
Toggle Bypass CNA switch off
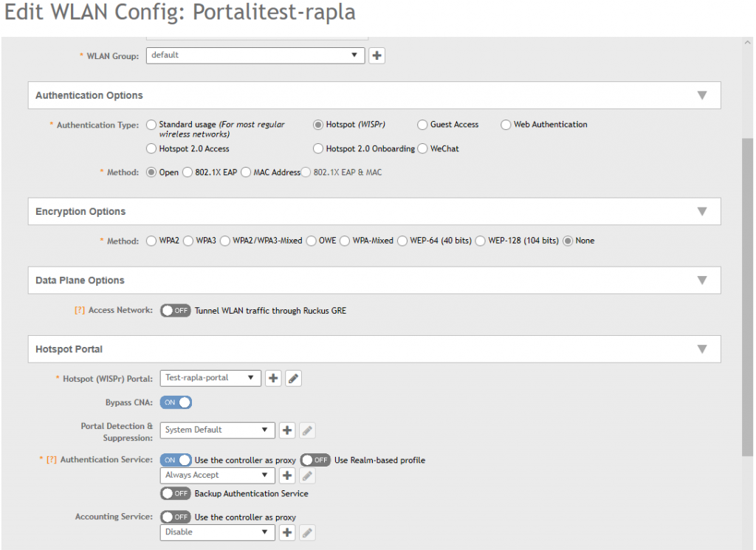[176, 402]
